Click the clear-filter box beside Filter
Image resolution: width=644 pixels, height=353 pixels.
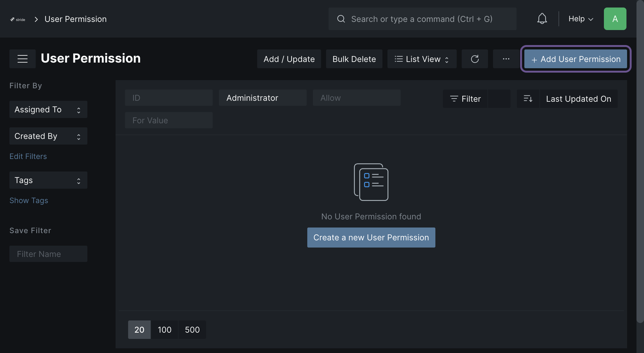499,99
